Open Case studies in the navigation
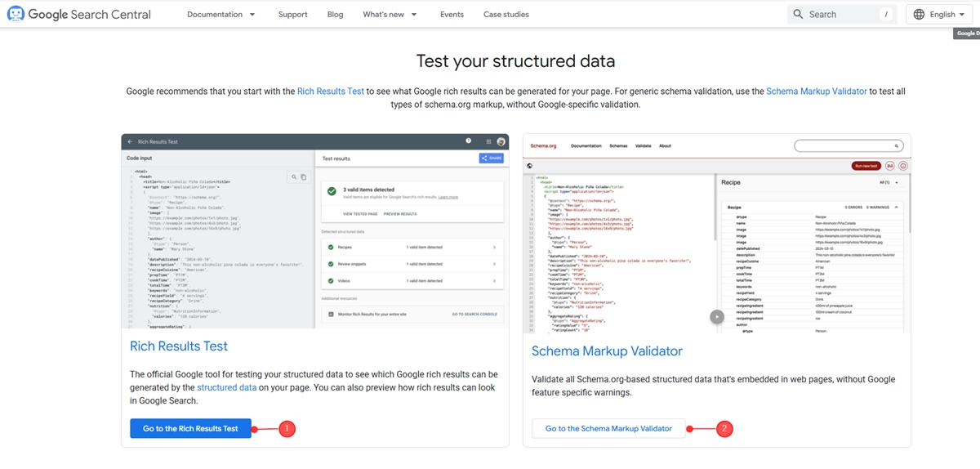The height and width of the screenshot is (469, 980). 506,14
